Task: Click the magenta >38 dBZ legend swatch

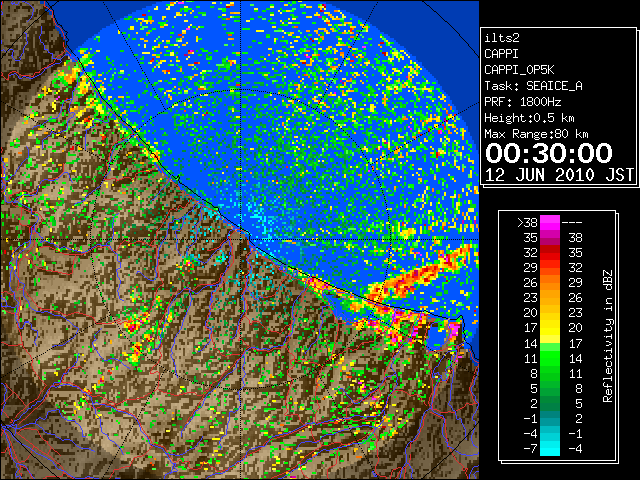Action: tap(550, 222)
